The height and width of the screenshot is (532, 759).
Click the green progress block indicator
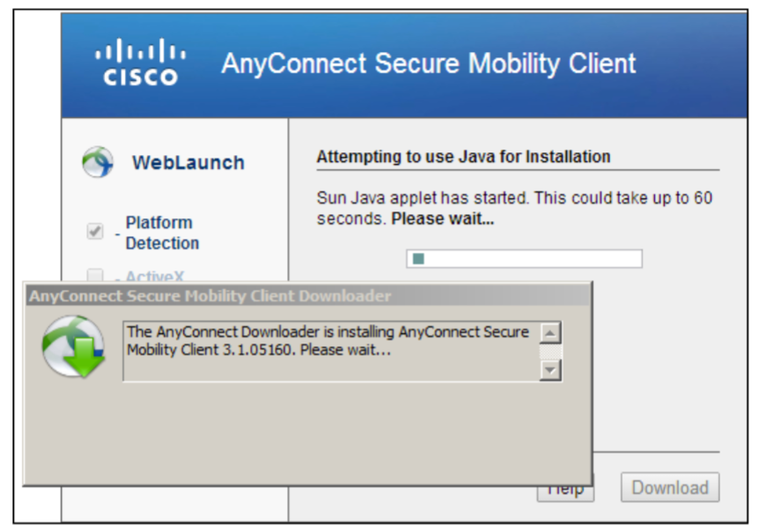coord(418,258)
